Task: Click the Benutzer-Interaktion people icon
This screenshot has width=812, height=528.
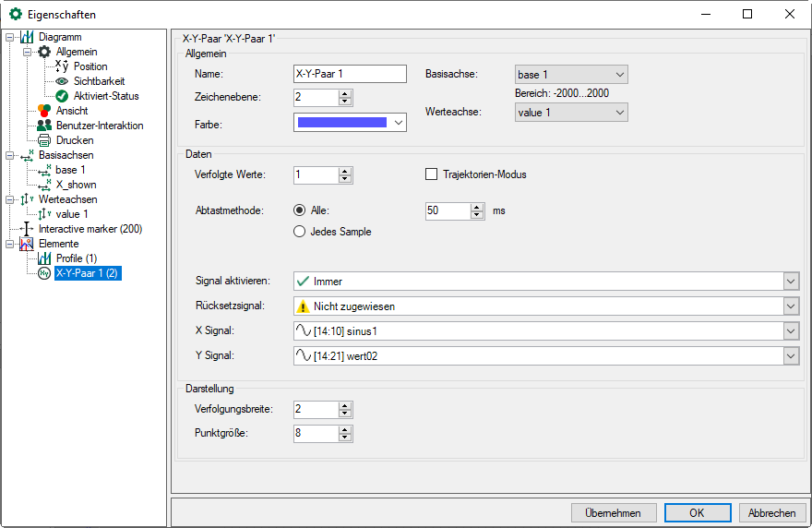Action: pos(44,126)
